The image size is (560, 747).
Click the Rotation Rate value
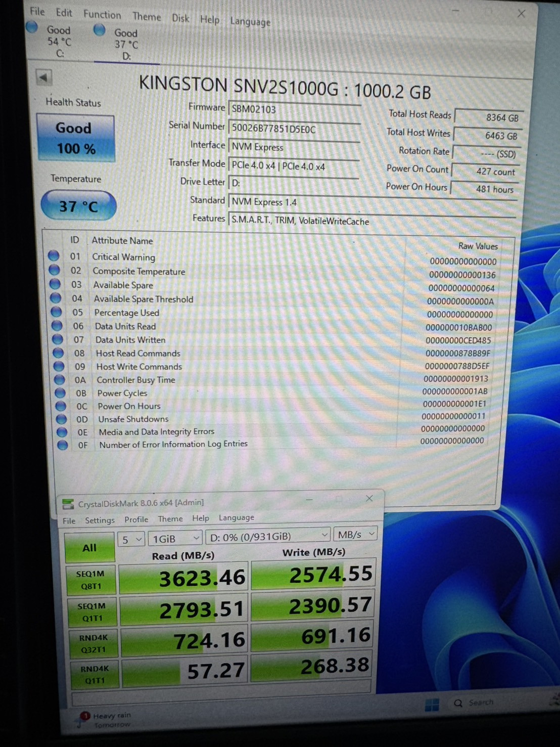[x=487, y=154]
